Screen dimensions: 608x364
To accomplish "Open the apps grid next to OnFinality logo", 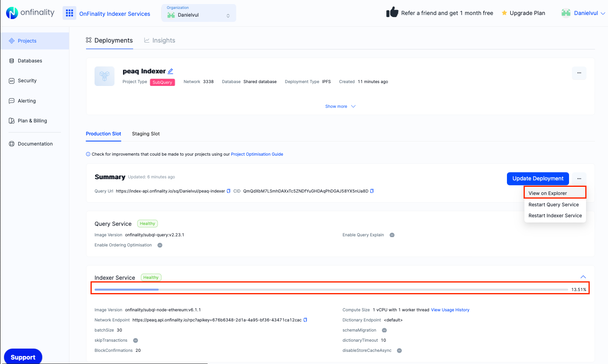I will coord(69,13).
